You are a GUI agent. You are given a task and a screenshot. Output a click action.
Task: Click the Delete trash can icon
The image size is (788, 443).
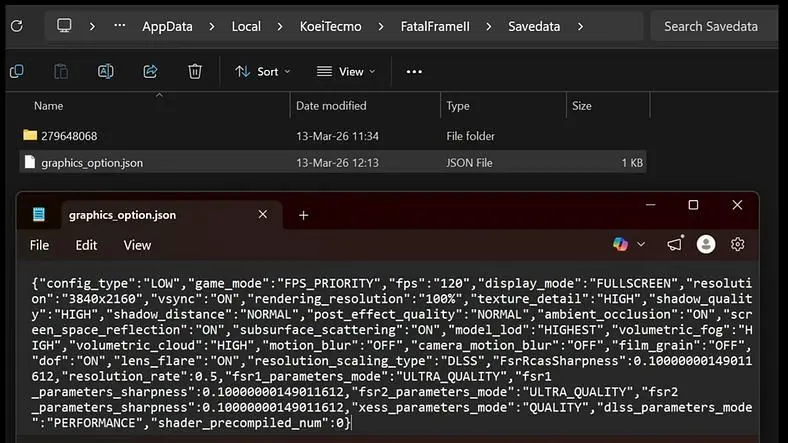(x=195, y=71)
